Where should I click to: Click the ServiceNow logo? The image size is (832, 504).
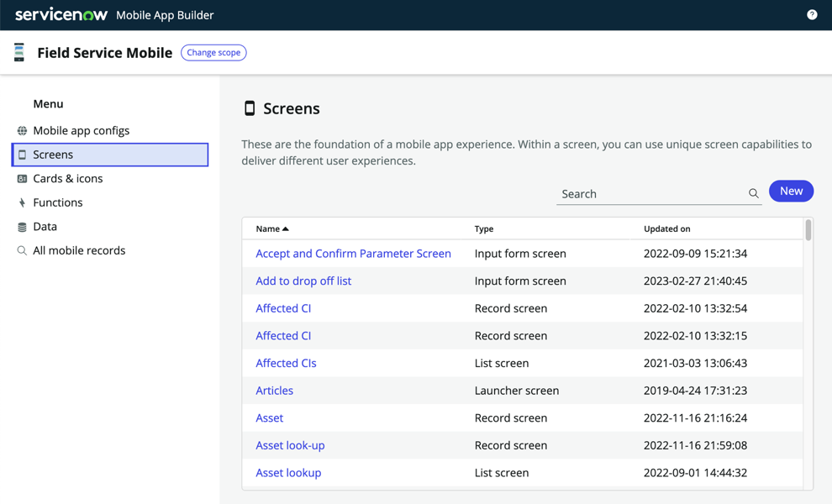click(x=61, y=14)
